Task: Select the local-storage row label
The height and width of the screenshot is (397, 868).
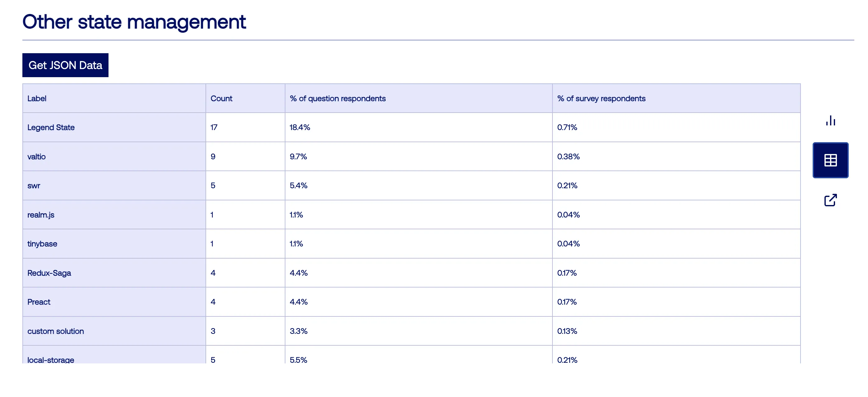Action: pyautogui.click(x=51, y=360)
